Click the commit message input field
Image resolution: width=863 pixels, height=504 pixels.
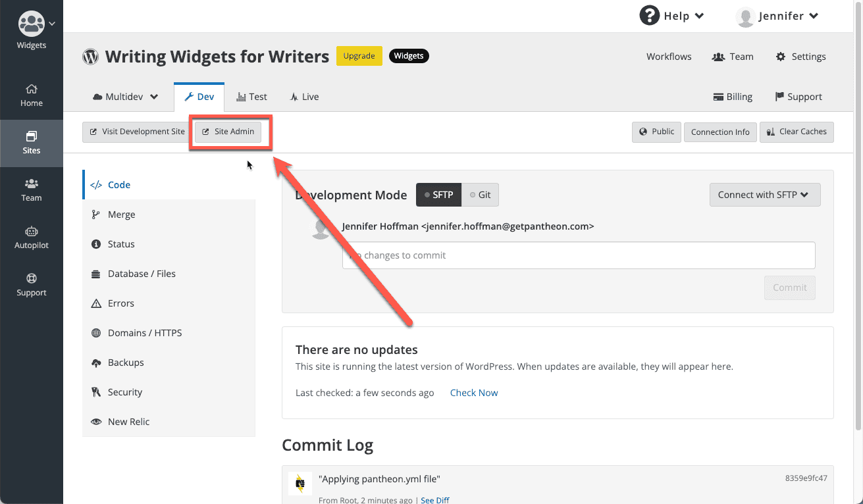tap(577, 255)
